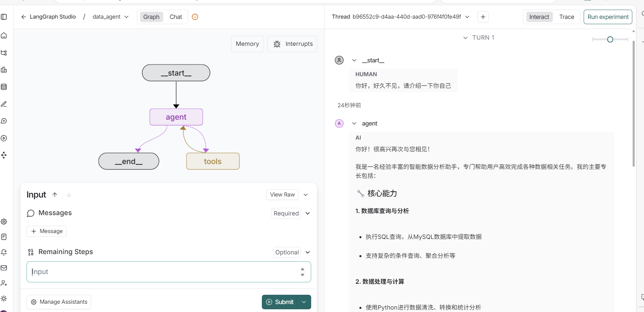This screenshot has height=312, width=644.
Task: Open the mail icon in left sidebar
Action: 4,268
